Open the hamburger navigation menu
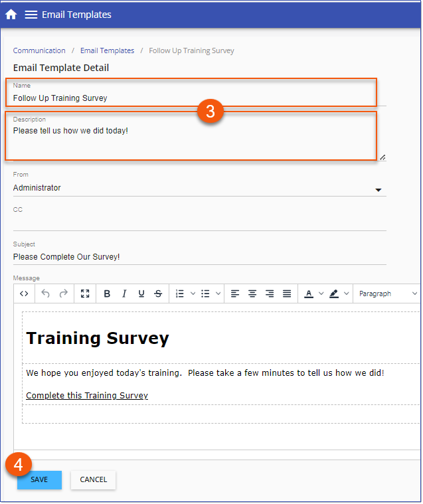The height and width of the screenshot is (504, 423). coord(31,15)
